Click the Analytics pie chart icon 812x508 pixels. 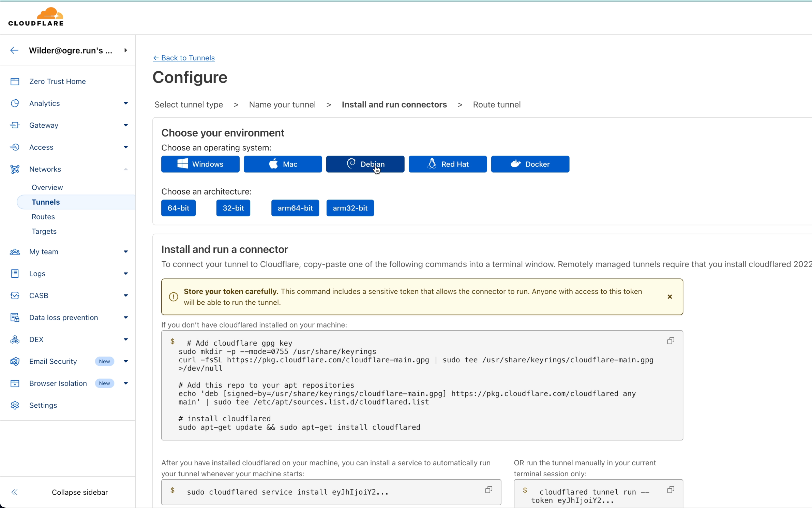coord(15,103)
